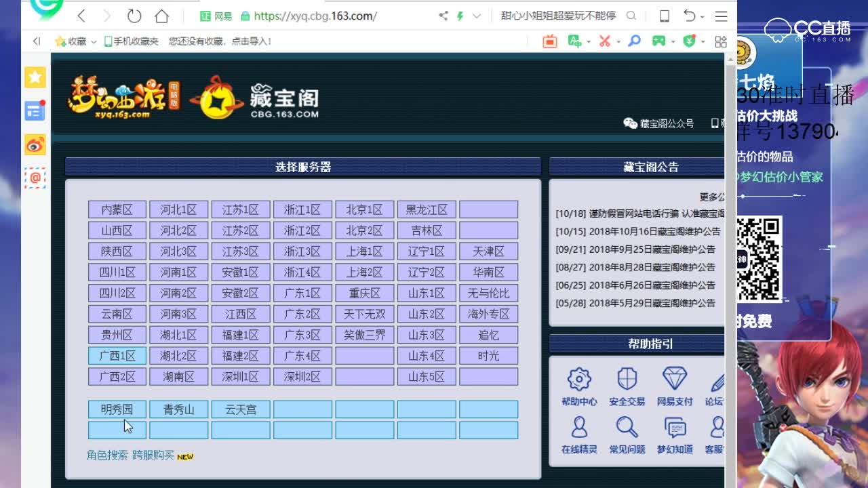Screen dimensions: 868x488
Task: Click the search magnifier in search box
Action: point(631,16)
